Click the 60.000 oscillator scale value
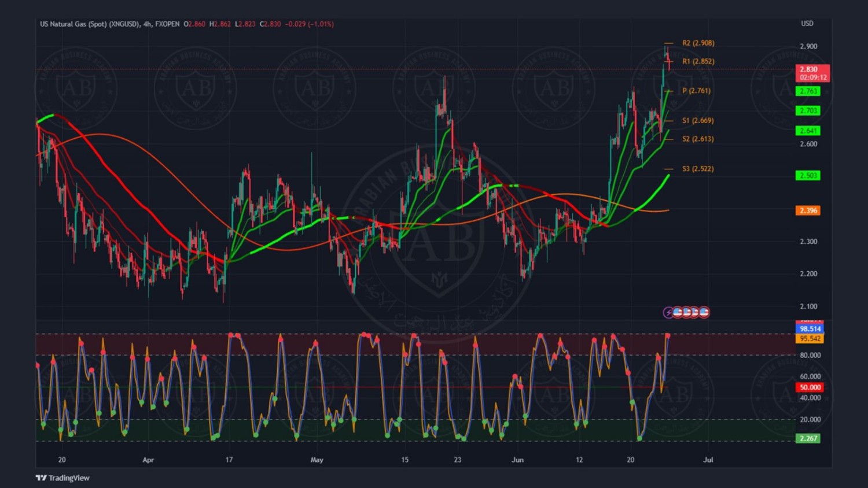This screenshot has width=868, height=488. point(810,376)
